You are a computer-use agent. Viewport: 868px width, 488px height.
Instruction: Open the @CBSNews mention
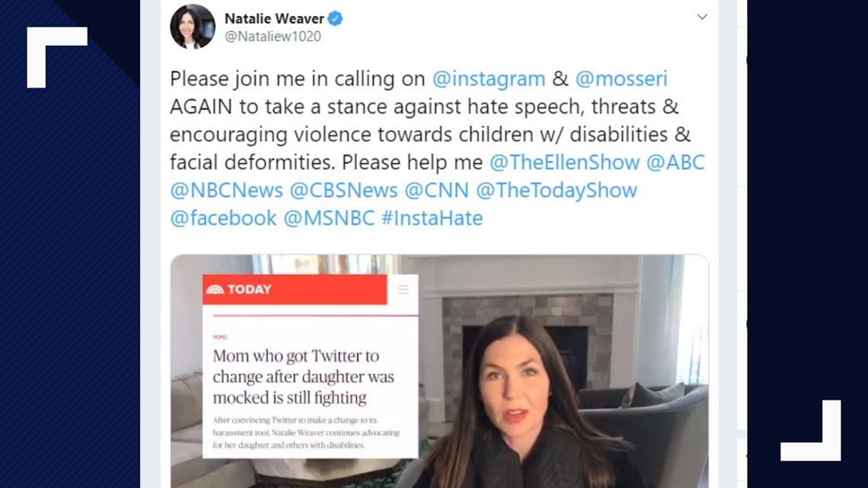point(343,190)
